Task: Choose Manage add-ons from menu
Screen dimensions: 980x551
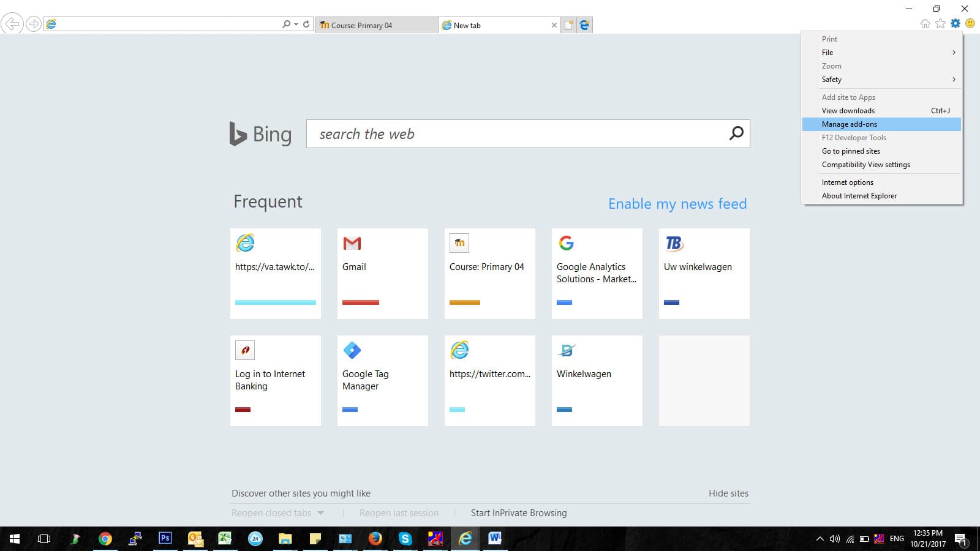Action: (881, 124)
